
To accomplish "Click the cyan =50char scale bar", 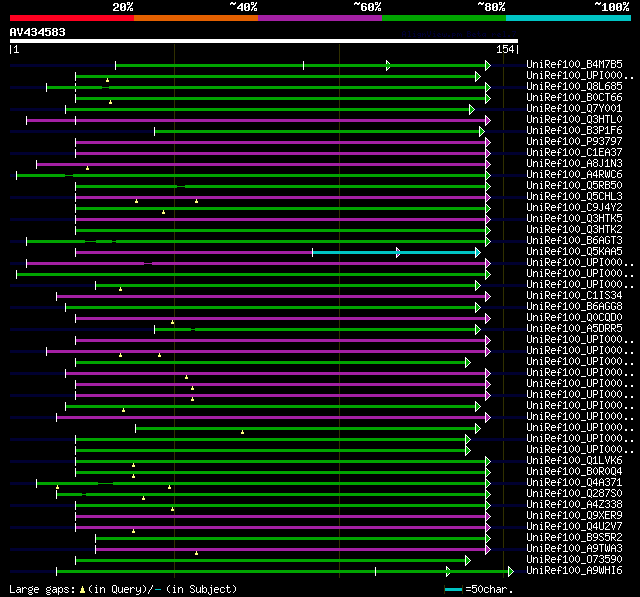I will point(453,589).
